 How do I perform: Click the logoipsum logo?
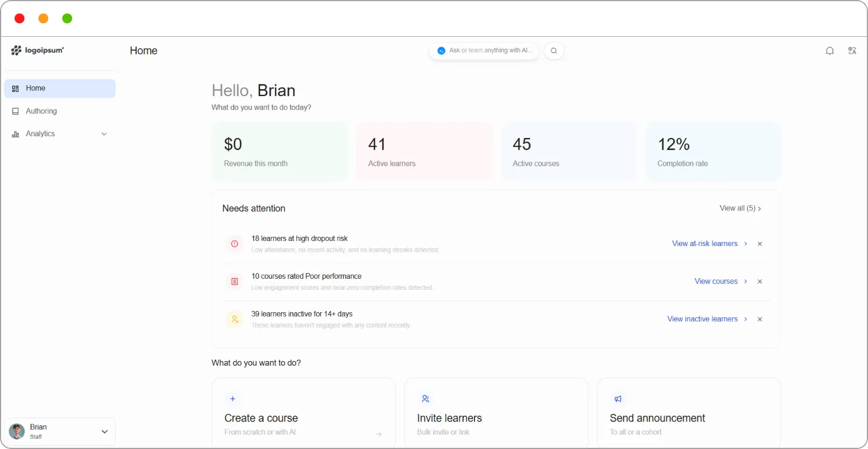coord(37,51)
